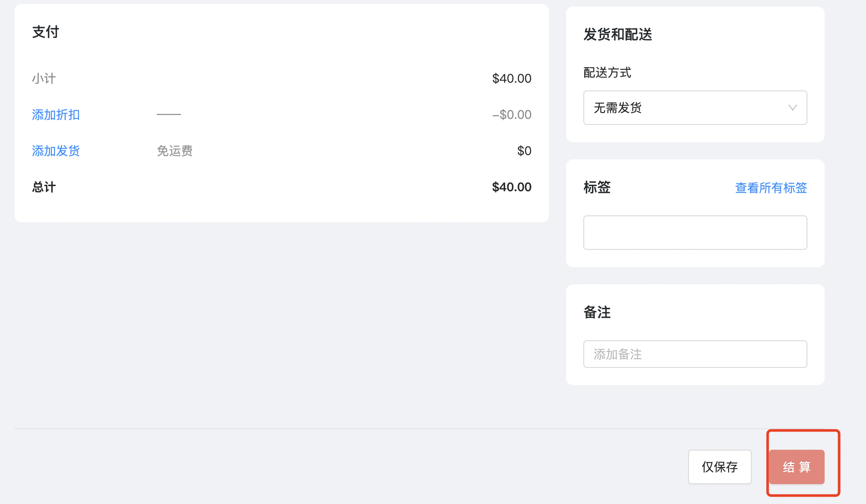Image resolution: width=866 pixels, height=504 pixels.
Task: Click the 添加折扣 link
Action: coord(56,115)
